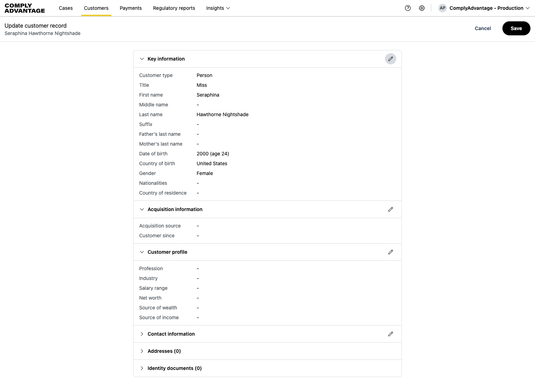Edit Contact information via pencil icon
Viewport: 535px width, 392px height.
pos(391,334)
